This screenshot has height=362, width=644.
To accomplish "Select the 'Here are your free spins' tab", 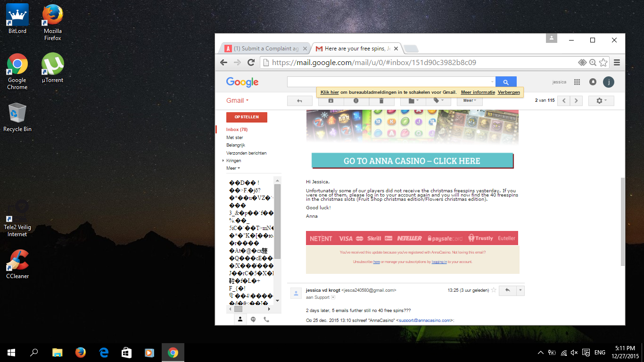I will [x=357, y=49].
